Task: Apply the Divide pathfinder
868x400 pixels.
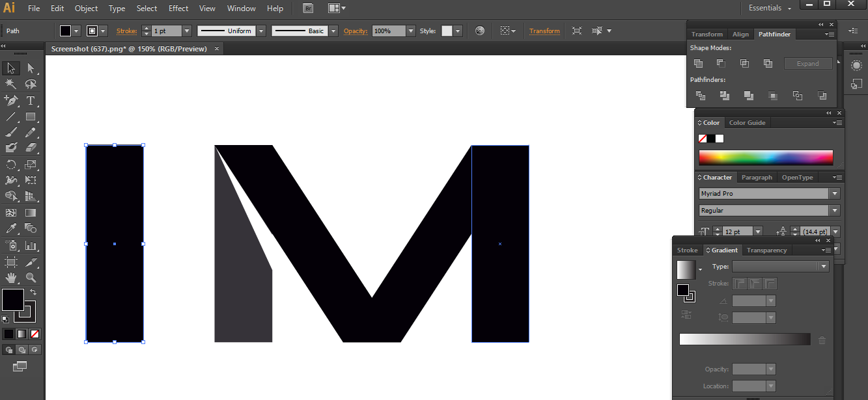Action: click(x=701, y=96)
